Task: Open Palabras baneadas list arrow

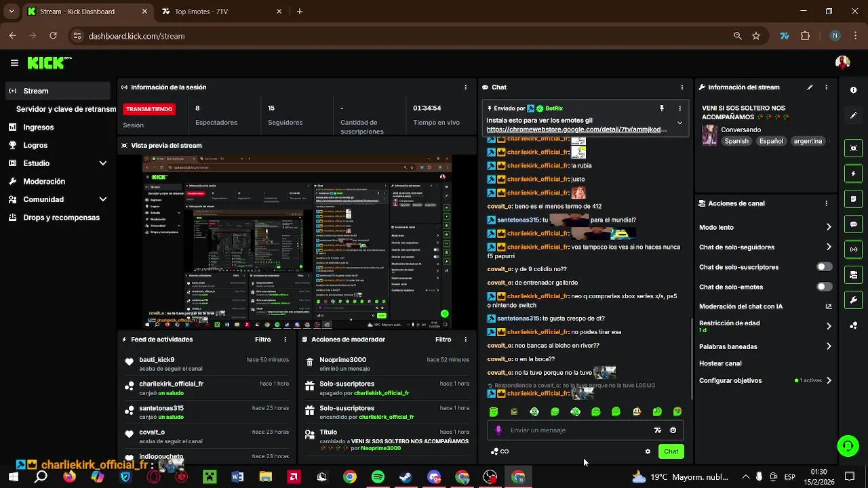Action: [x=828, y=346]
